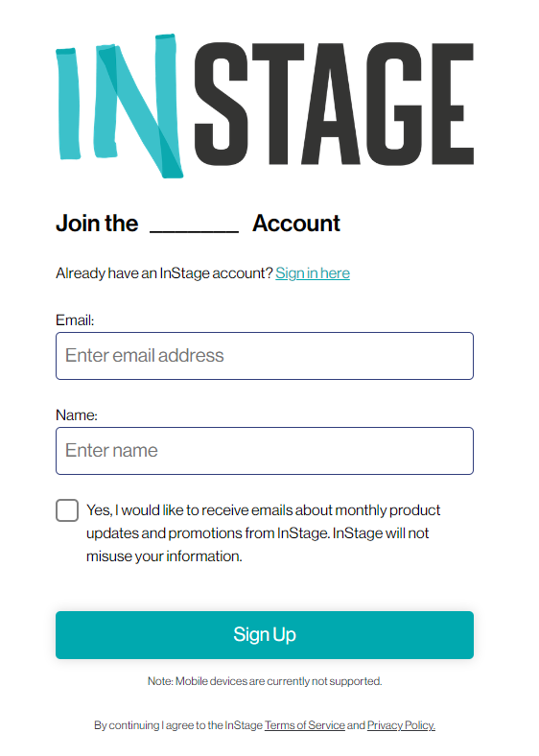Click the Email: field label
The image size is (539, 756).
point(75,320)
